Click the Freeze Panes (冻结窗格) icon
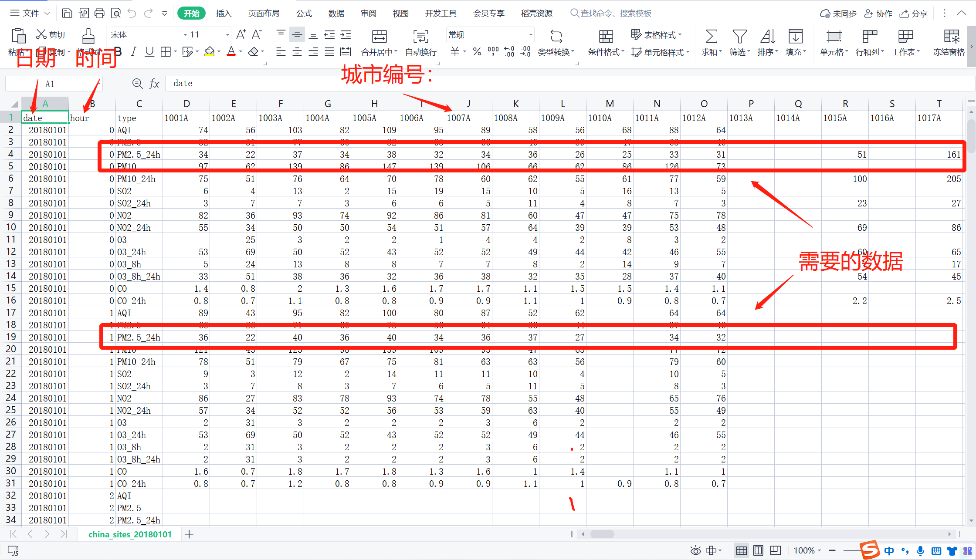The height and width of the screenshot is (560, 976). [x=951, y=37]
